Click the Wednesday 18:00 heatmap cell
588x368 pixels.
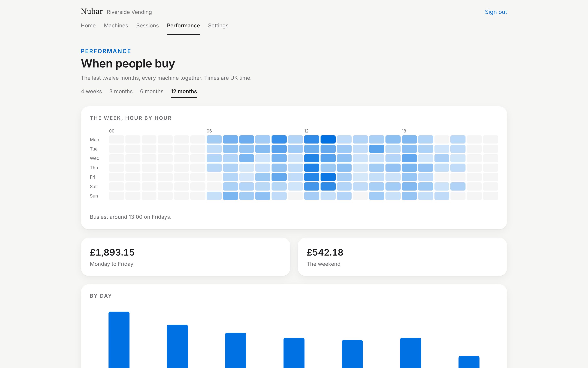409,158
